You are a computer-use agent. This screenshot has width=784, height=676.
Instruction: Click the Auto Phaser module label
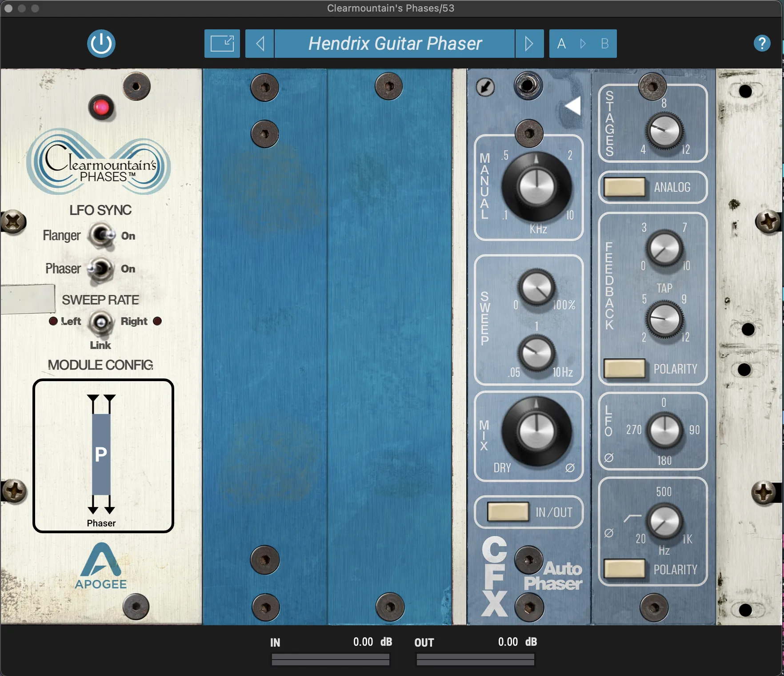553,576
